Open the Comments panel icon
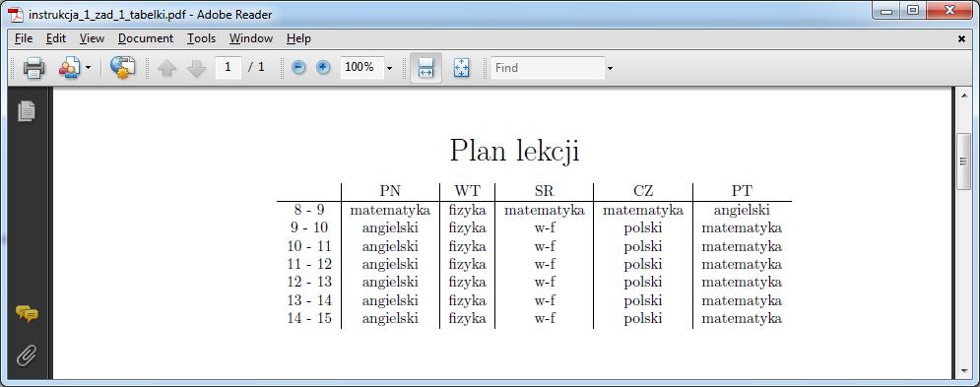 27,313
